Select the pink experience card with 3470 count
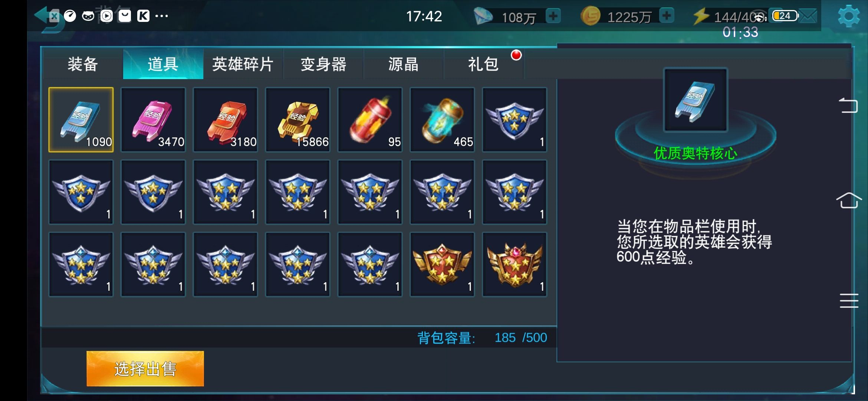 pyautogui.click(x=153, y=120)
